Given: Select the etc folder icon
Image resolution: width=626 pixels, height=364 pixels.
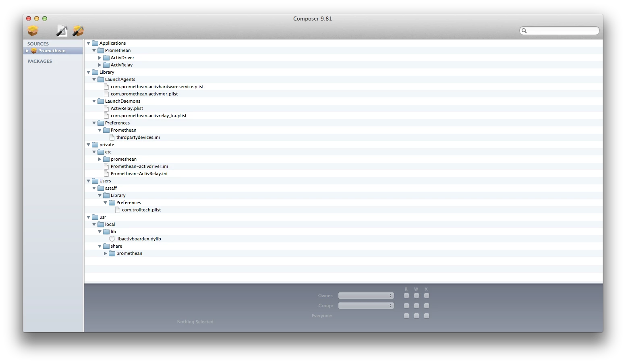Looking at the screenshot, I should coord(101,152).
